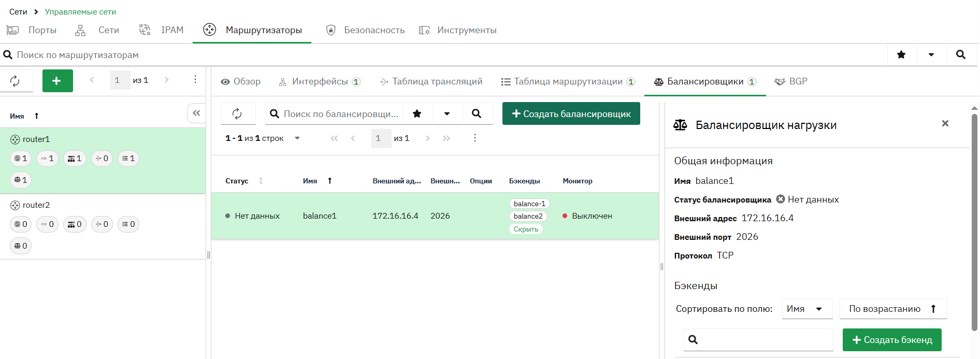Open balancers table kebab menu
This screenshot has width=980, height=359.
475,138
